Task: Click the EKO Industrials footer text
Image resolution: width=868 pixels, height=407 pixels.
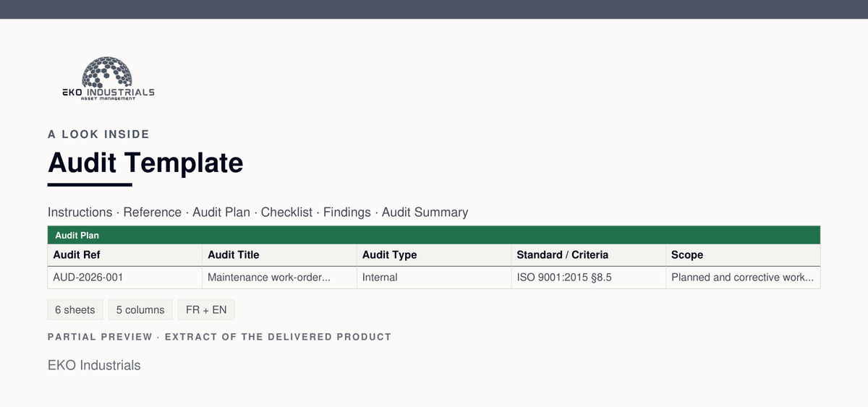Action: (x=94, y=365)
